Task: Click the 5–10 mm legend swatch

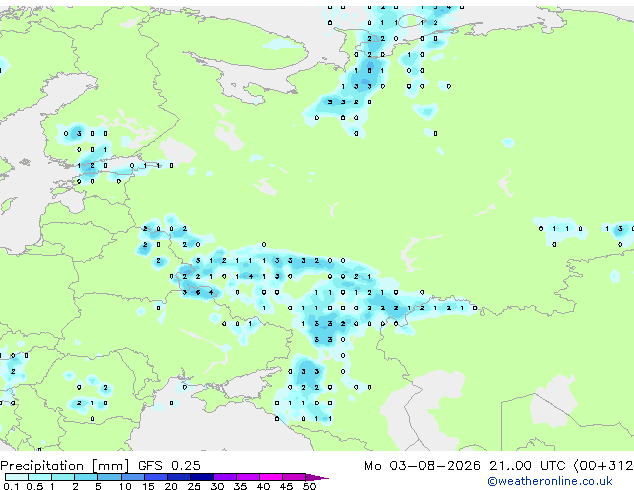Action: point(109,477)
